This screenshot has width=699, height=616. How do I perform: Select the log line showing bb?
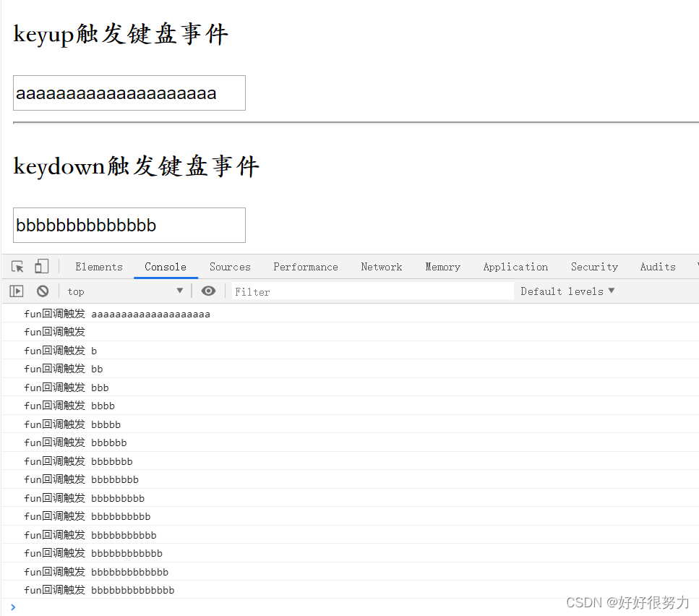click(x=351, y=369)
